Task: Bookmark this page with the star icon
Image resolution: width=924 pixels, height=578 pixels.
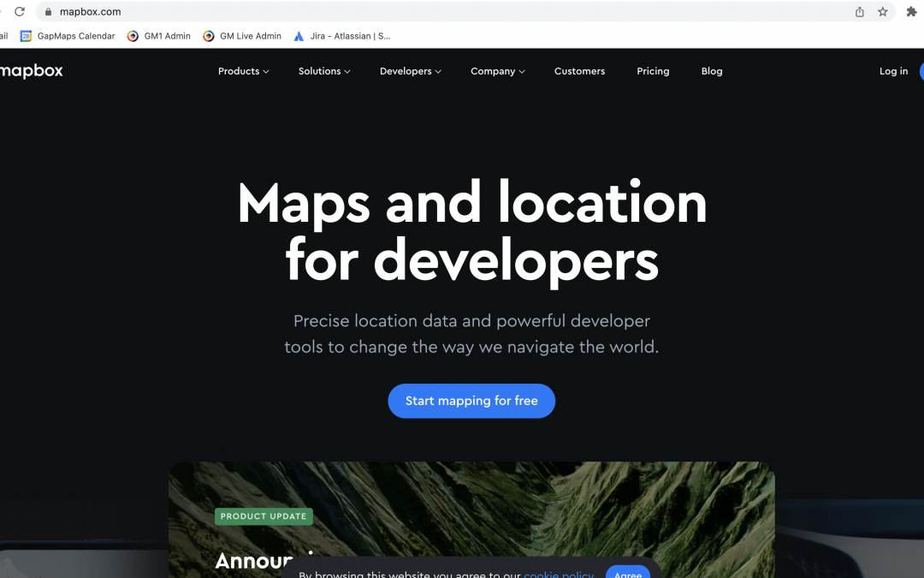Action: [883, 12]
